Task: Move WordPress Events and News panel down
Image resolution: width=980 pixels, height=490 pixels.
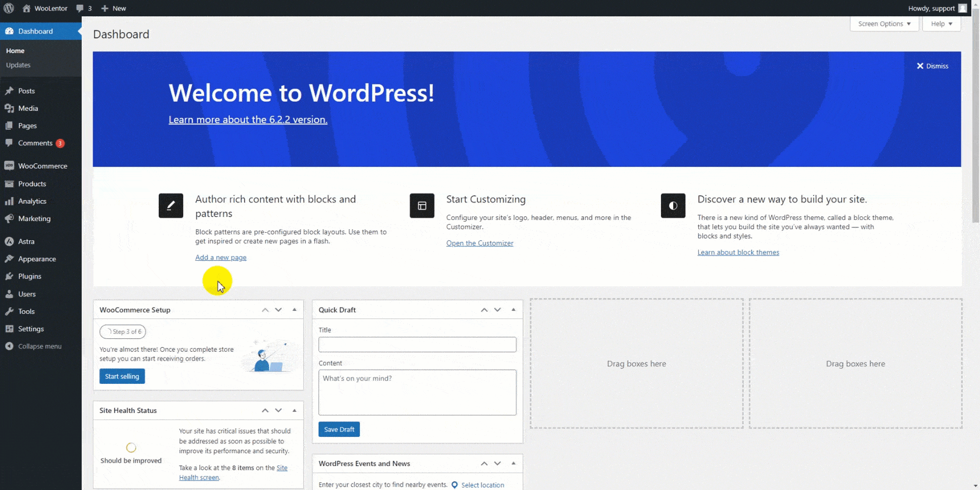Action: (x=498, y=463)
